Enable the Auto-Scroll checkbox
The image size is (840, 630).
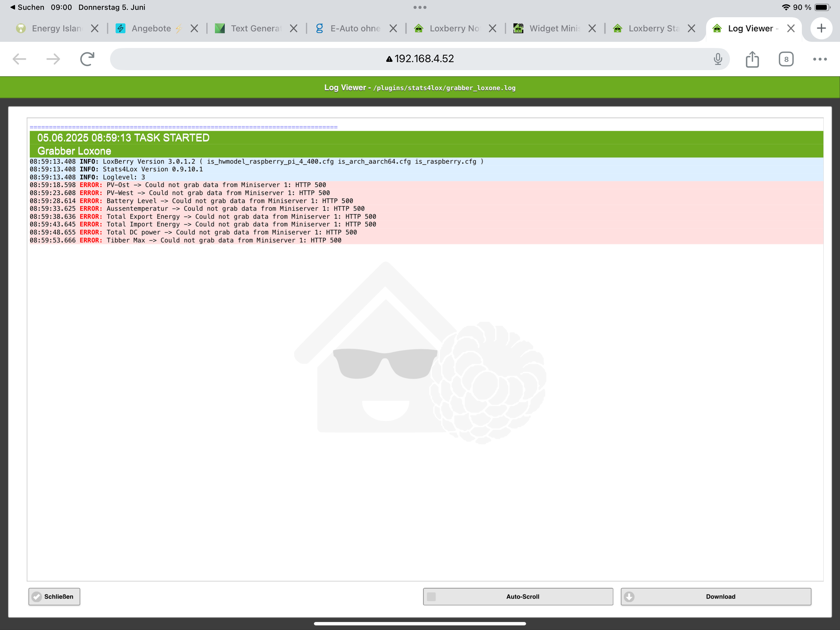coord(431,596)
